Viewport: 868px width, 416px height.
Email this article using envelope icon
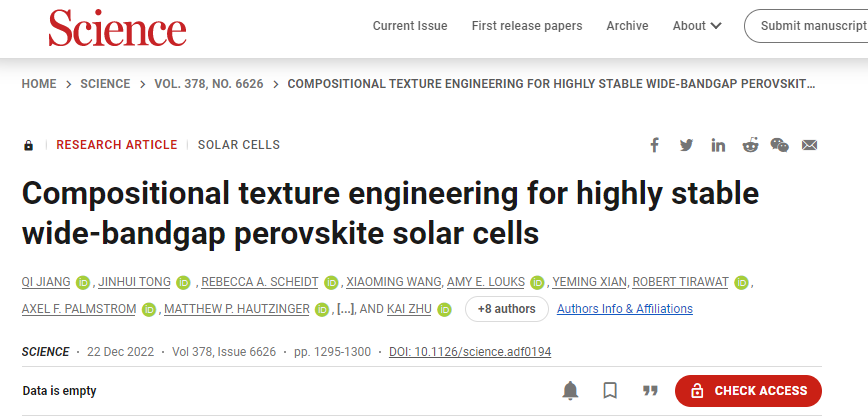click(809, 145)
